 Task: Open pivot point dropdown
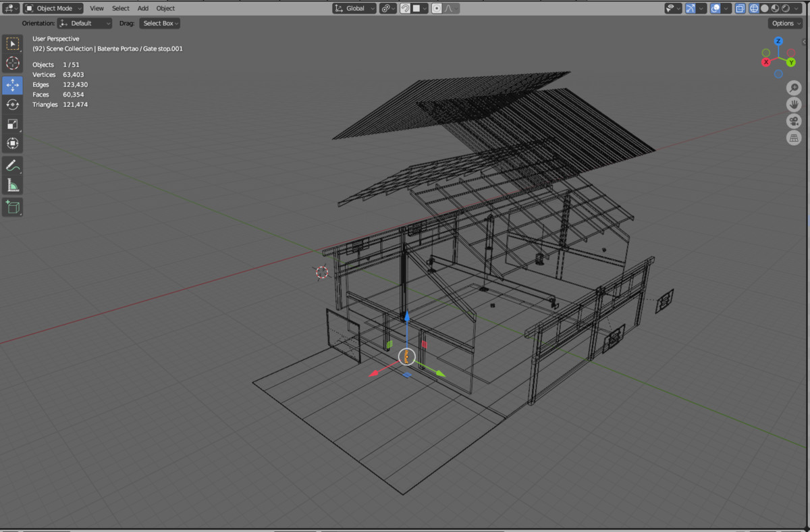pyautogui.click(x=387, y=8)
